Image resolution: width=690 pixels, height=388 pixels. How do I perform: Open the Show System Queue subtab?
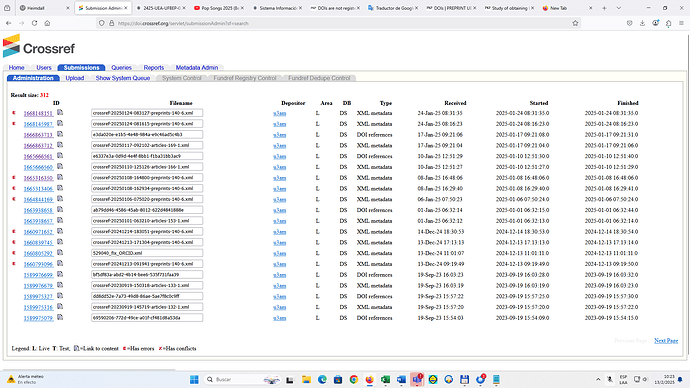click(x=123, y=78)
